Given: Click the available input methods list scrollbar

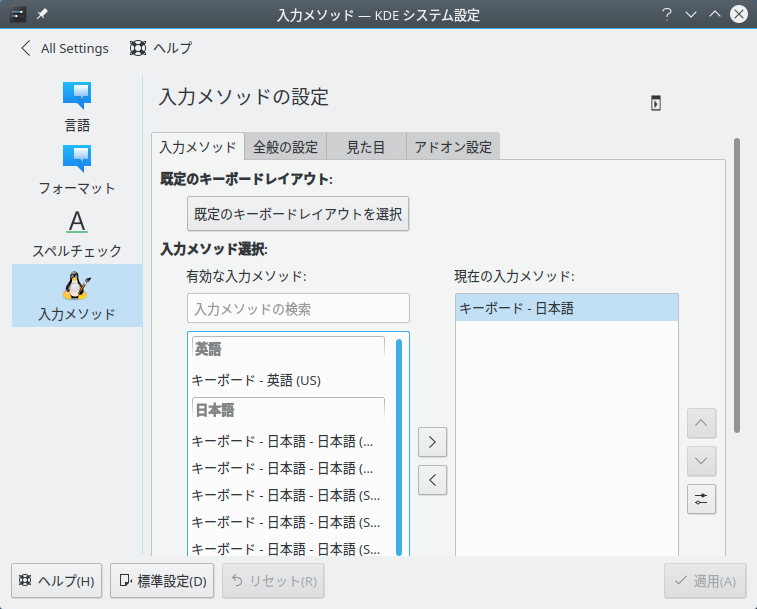Looking at the screenshot, I should coord(399,447).
